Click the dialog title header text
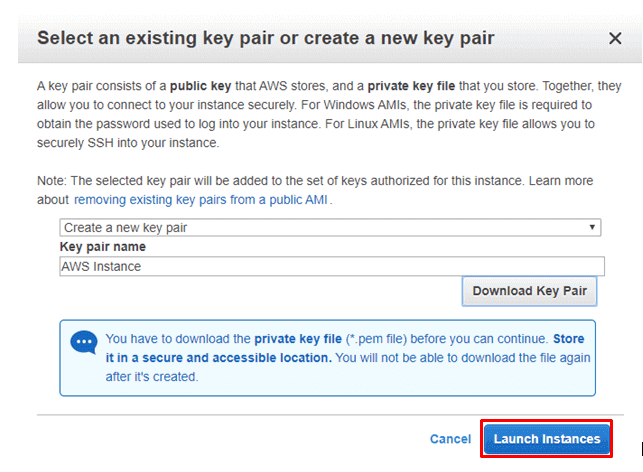Image resolution: width=643 pixels, height=472 pixels. (266, 38)
